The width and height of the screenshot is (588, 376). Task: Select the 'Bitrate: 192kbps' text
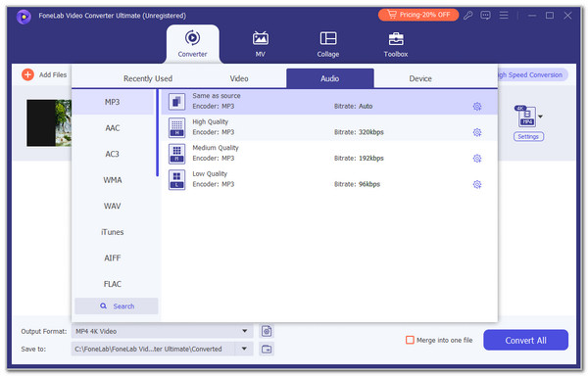coord(359,158)
